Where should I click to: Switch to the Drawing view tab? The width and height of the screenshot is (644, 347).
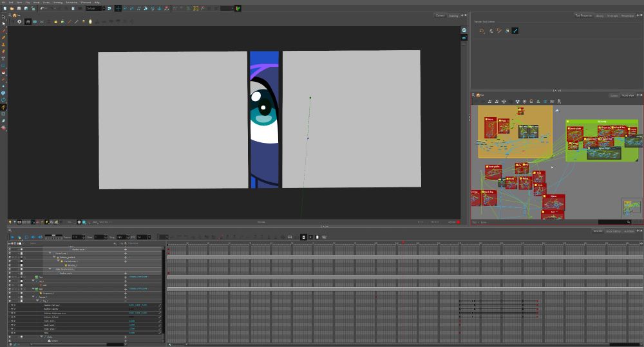(x=453, y=15)
